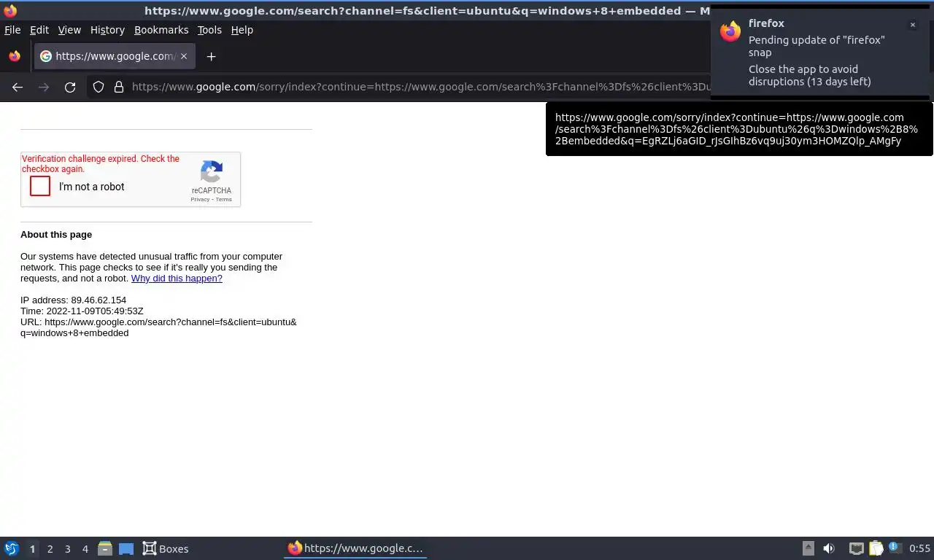Select the Firefox window in taskbar
This screenshot has height=560, width=934.
[355, 548]
